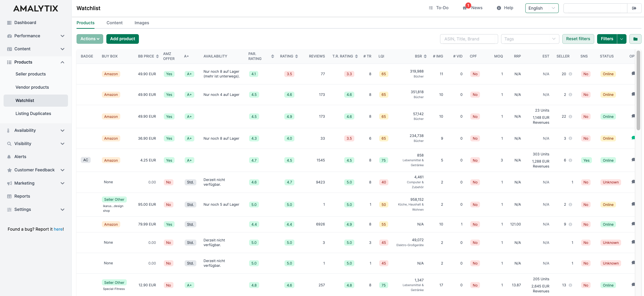The image size is (644, 296).
Task: Open comment icon for 79.99 EUR row
Action: pos(633,224)
